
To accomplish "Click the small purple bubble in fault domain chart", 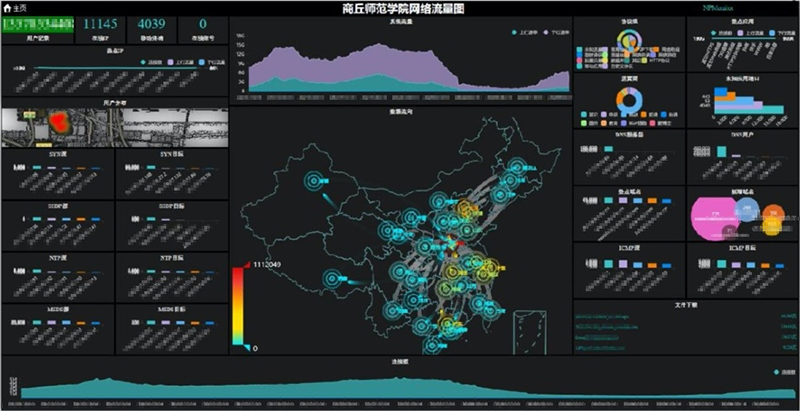I will [x=730, y=232].
